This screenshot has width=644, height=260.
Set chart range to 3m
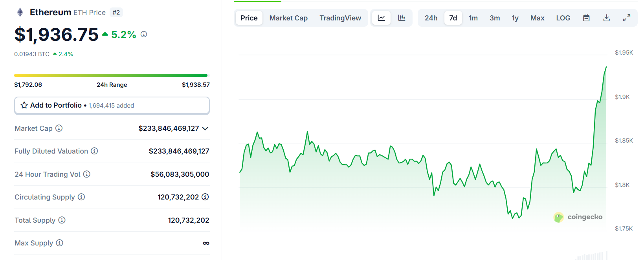[x=495, y=18]
